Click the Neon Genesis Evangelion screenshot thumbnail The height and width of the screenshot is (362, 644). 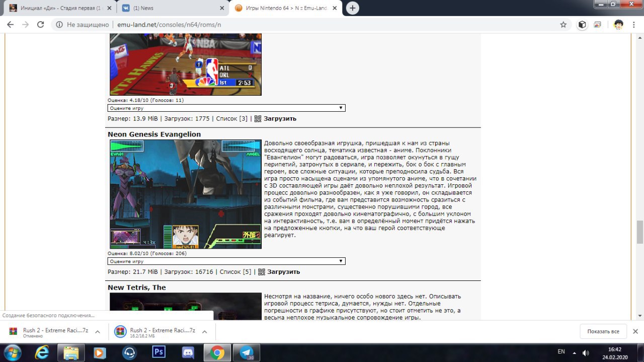pos(186,194)
